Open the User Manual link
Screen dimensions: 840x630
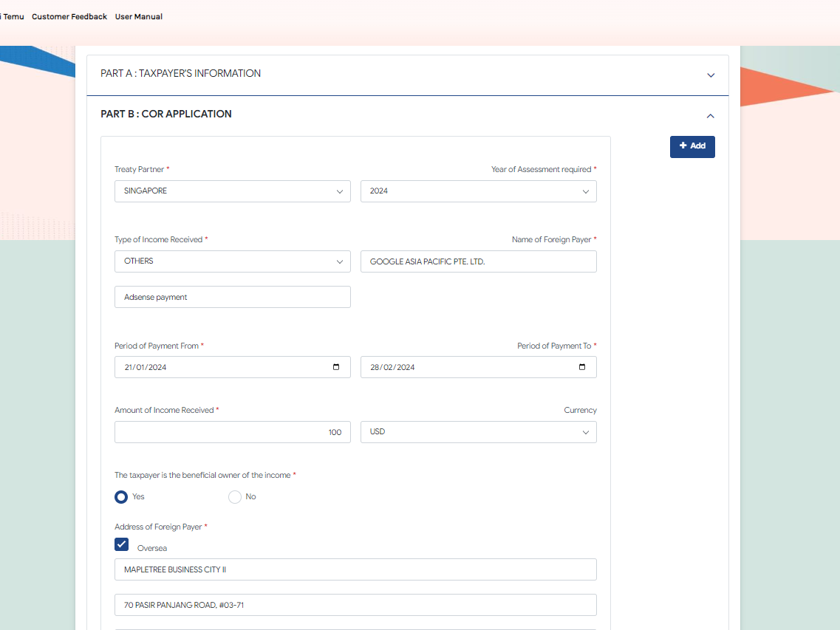point(139,16)
